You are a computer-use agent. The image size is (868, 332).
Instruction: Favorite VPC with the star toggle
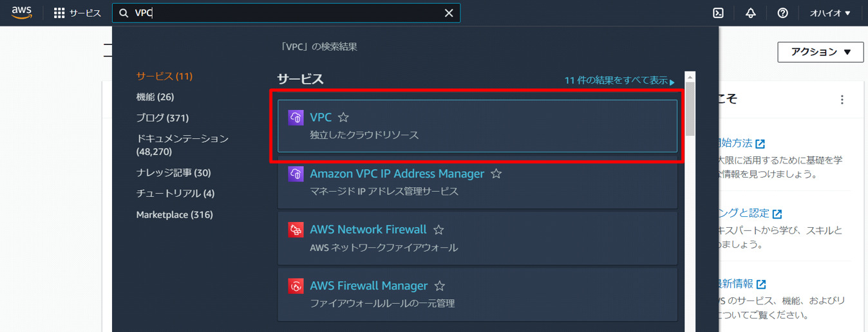point(343,117)
